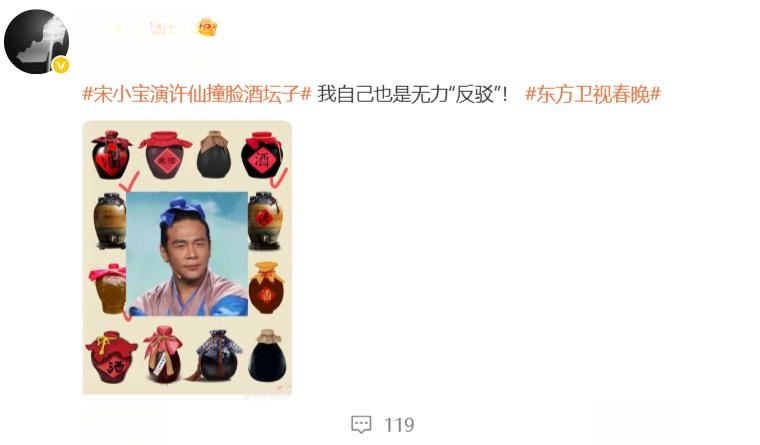Click the comment speech bubble icon
This screenshot has height=445, width=760.
pos(361,425)
